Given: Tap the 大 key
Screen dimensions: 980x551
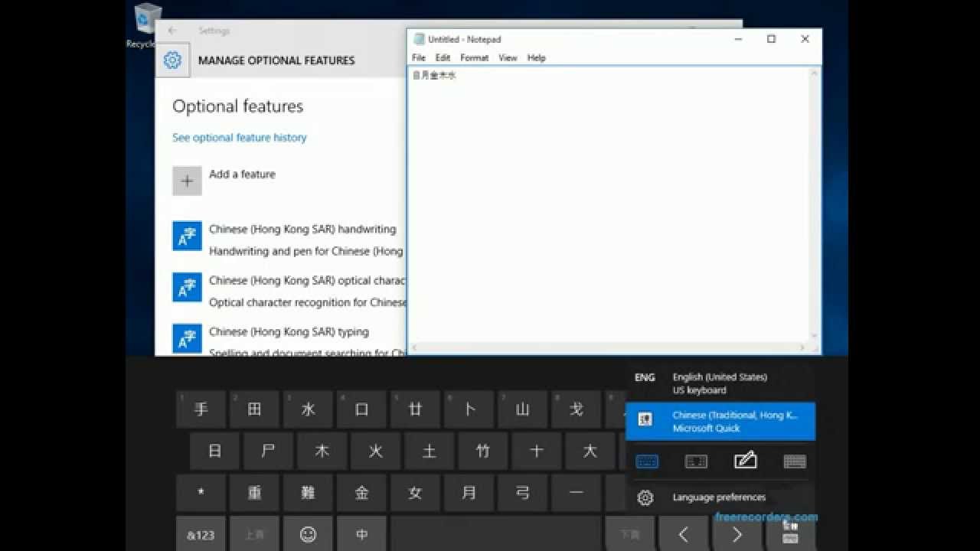Looking at the screenshot, I should (x=590, y=452).
